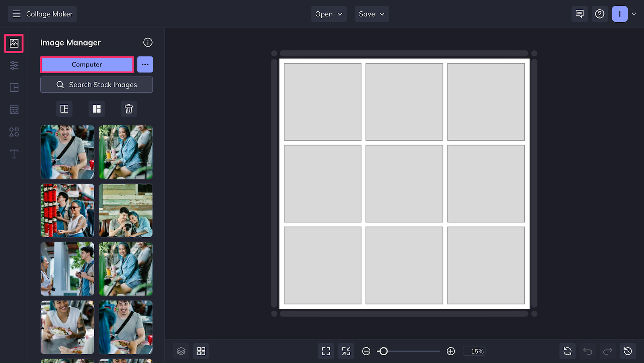
Task: Click the zoom slider handle
Action: [384, 351]
